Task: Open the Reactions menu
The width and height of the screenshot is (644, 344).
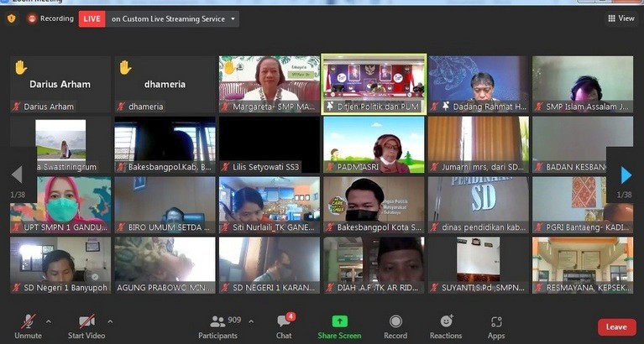Action: click(x=446, y=322)
